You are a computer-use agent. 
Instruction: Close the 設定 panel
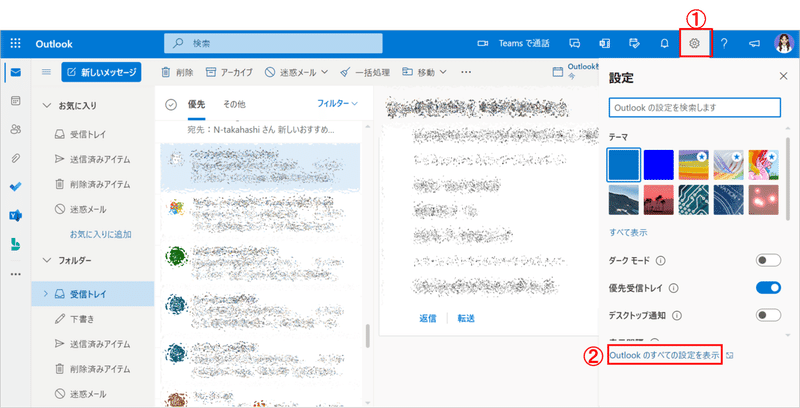tap(783, 76)
